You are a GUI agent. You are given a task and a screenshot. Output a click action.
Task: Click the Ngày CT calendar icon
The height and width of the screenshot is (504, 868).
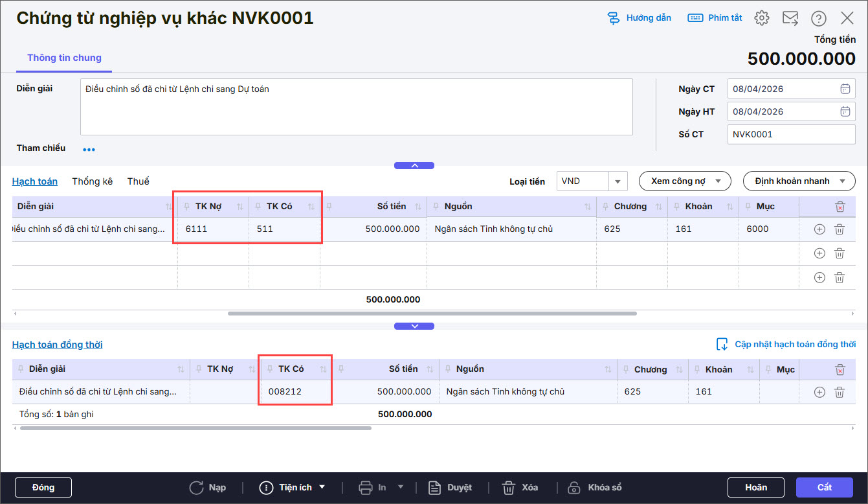coord(845,89)
